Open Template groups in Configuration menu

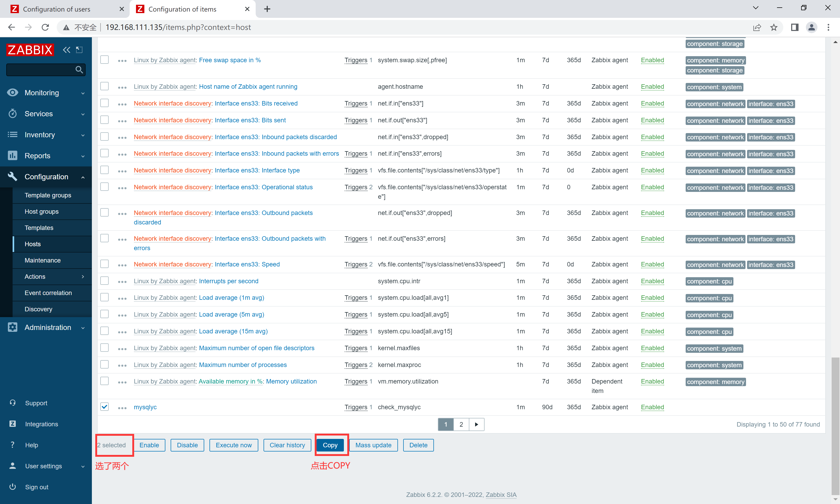48,195
